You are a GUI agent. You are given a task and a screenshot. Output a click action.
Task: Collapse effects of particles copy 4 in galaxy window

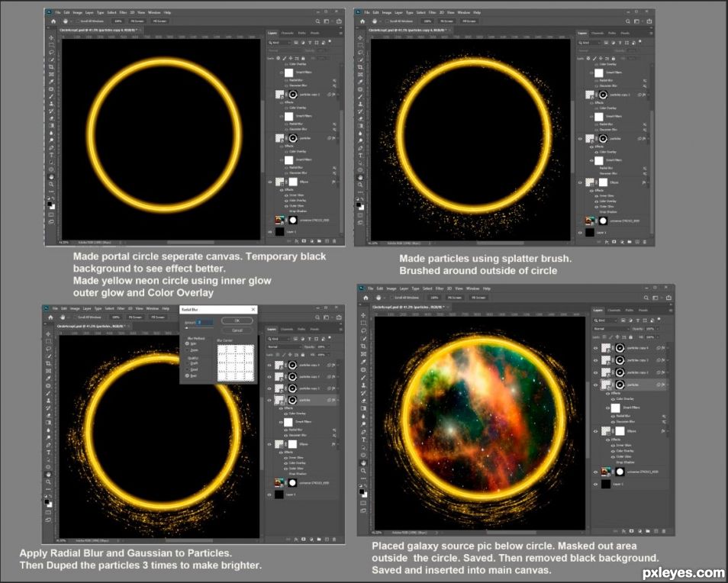point(668,348)
